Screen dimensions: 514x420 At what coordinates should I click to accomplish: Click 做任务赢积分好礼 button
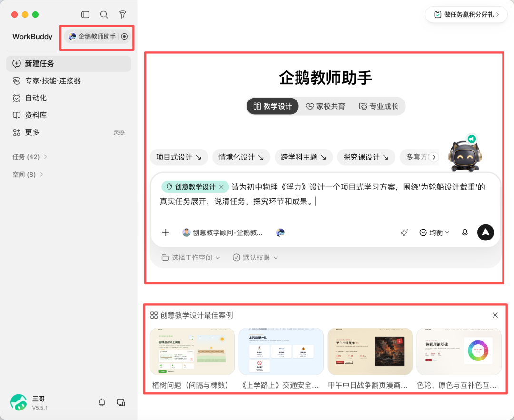466,14
